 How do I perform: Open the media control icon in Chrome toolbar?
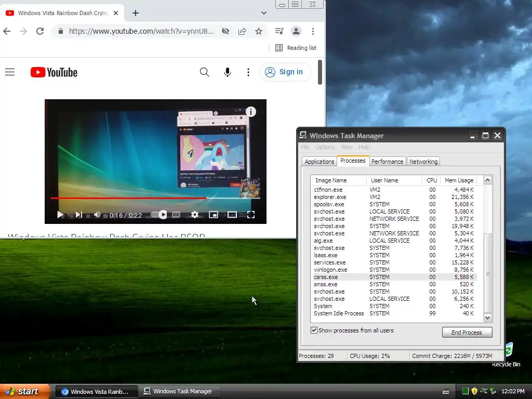(279, 31)
